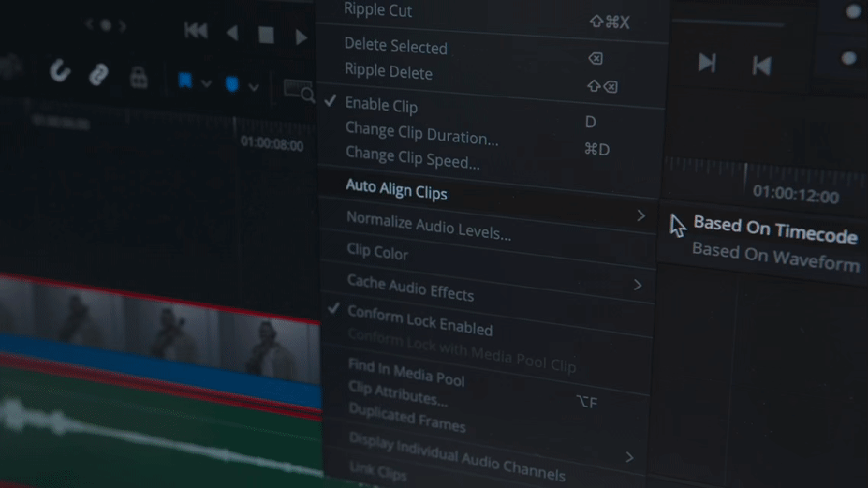868x488 pixels.
Task: Uncheck the Enable Clip menu option
Action: click(381, 105)
